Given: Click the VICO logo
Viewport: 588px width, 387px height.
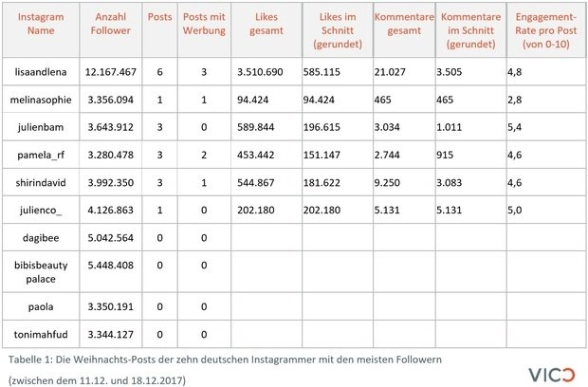Looking at the screenshot, I should 552,375.
